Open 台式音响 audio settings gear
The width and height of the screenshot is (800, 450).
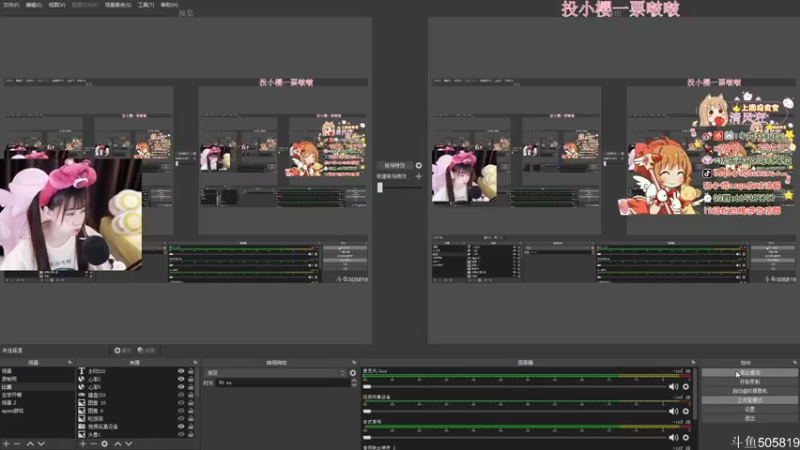pyautogui.click(x=686, y=437)
